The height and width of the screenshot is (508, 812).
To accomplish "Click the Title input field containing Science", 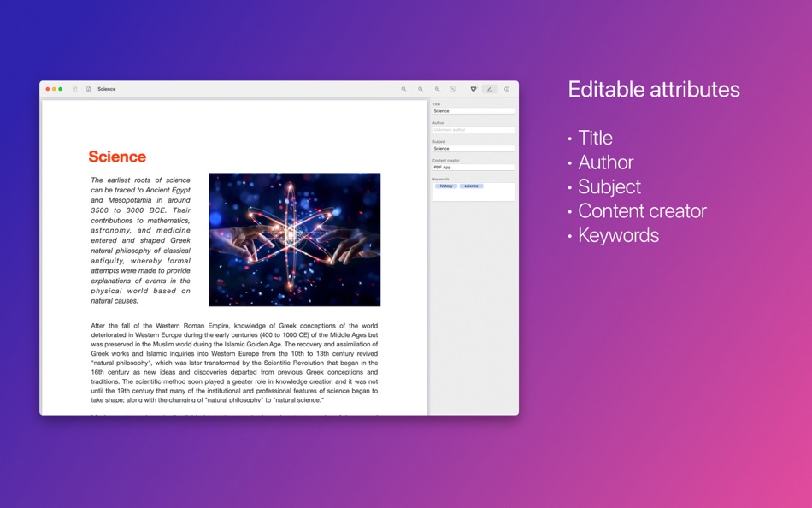I will click(x=474, y=111).
